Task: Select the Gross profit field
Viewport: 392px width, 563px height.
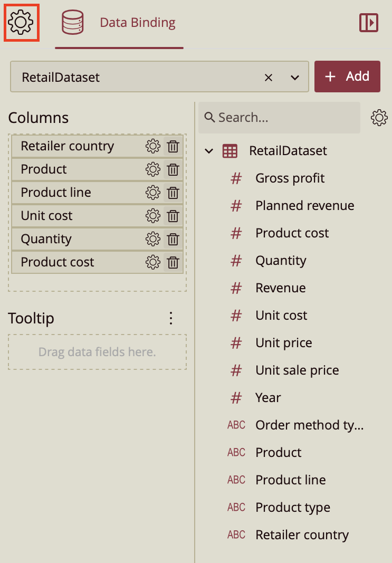Action: pos(290,178)
